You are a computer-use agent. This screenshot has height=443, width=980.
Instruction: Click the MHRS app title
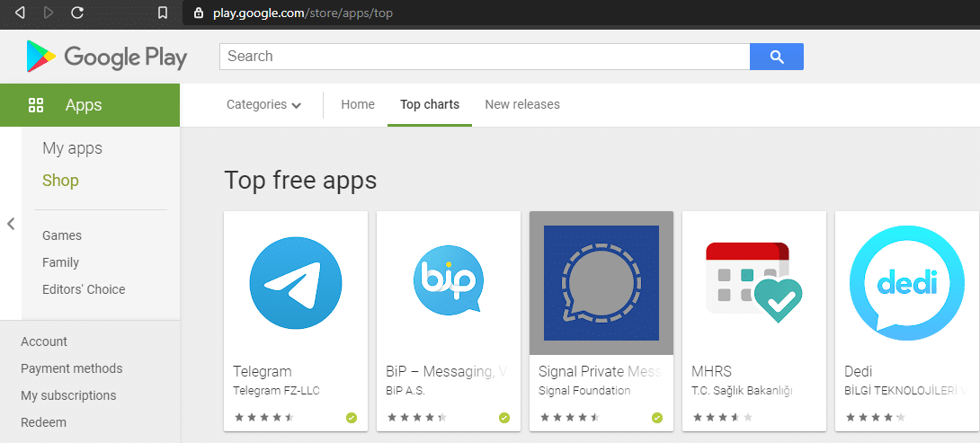point(711,372)
